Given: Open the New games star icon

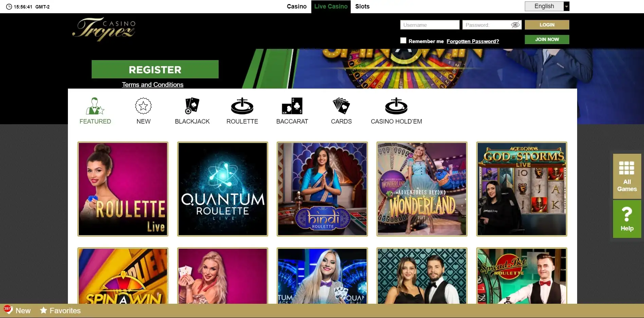Looking at the screenshot, I should click(x=143, y=106).
